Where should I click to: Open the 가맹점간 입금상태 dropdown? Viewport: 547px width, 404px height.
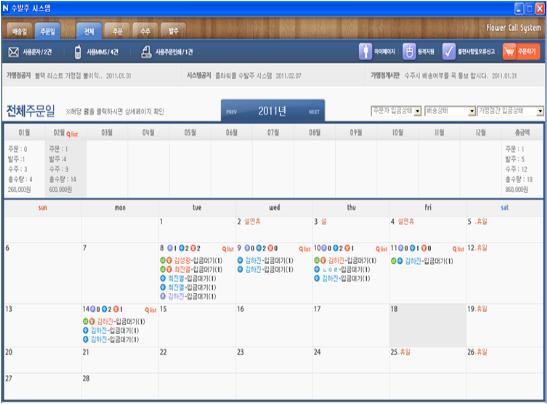(510, 111)
